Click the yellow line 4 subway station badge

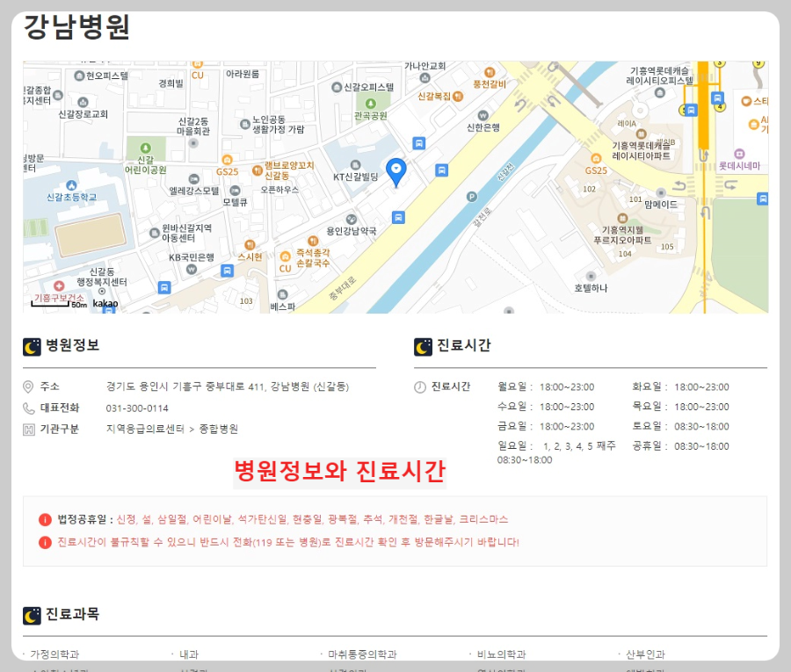coord(719,106)
